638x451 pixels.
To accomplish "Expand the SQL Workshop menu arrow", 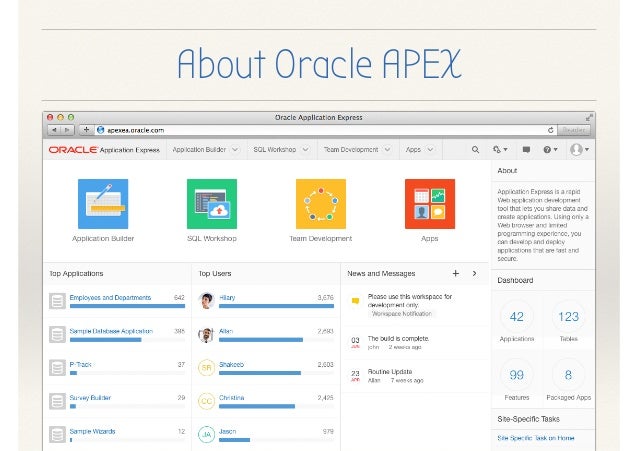I will [x=304, y=150].
